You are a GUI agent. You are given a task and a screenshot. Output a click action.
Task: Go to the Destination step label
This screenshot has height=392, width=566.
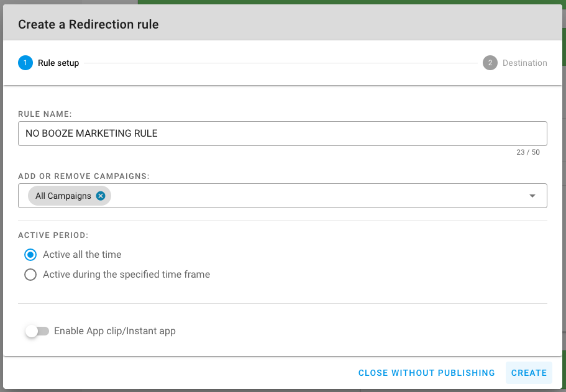524,63
